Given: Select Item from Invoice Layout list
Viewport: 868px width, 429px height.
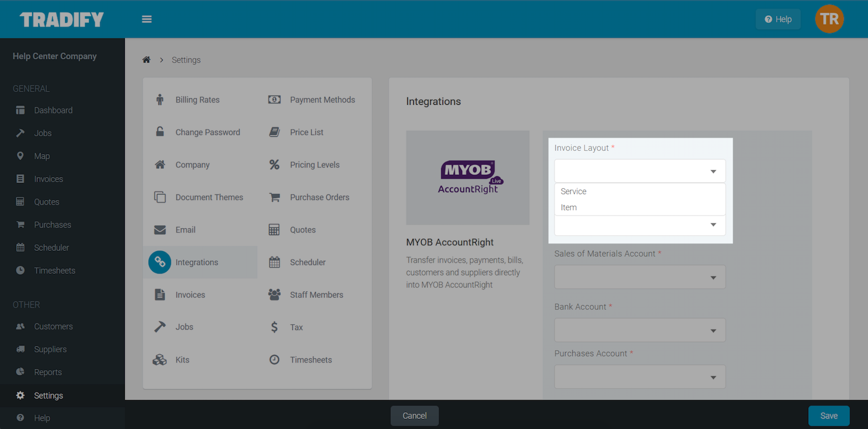Looking at the screenshot, I should click(640, 208).
